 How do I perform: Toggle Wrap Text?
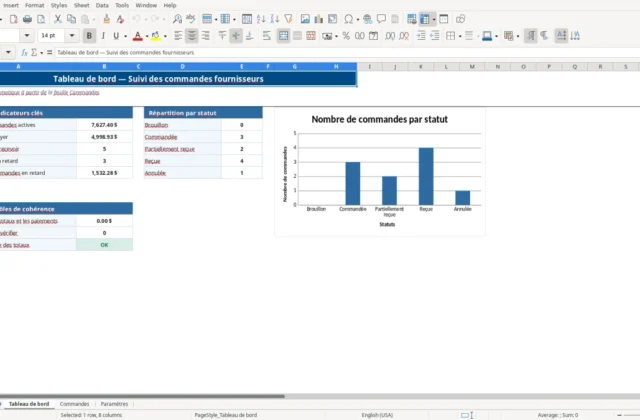(267, 36)
